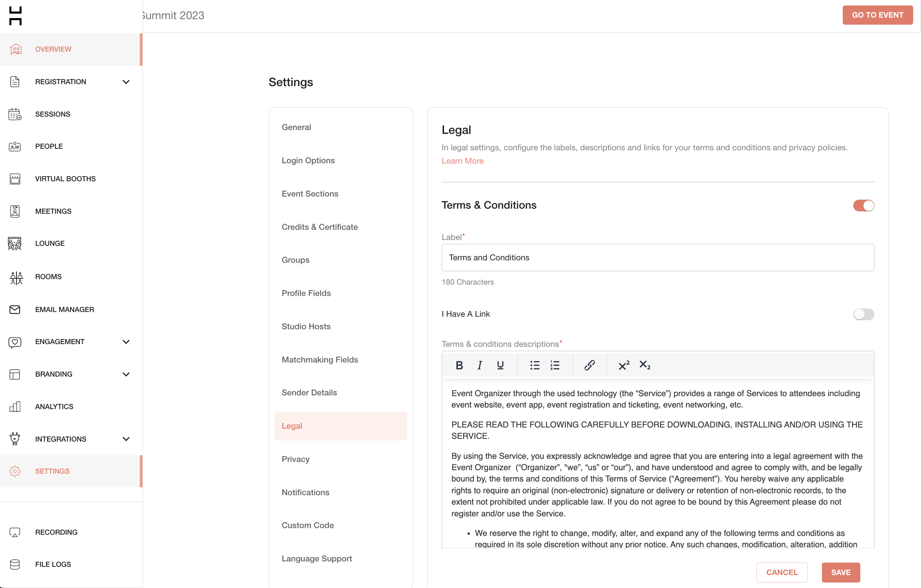The image size is (921, 588).
Task: Go to Sessions in the sidebar
Action: coord(70,114)
